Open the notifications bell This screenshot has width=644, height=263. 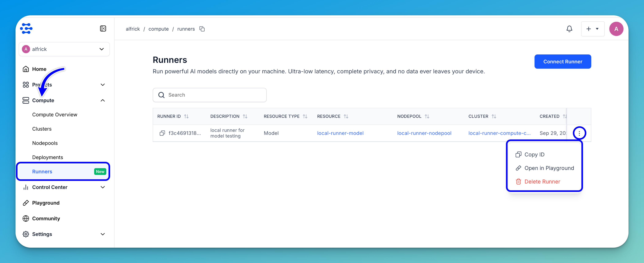569,29
